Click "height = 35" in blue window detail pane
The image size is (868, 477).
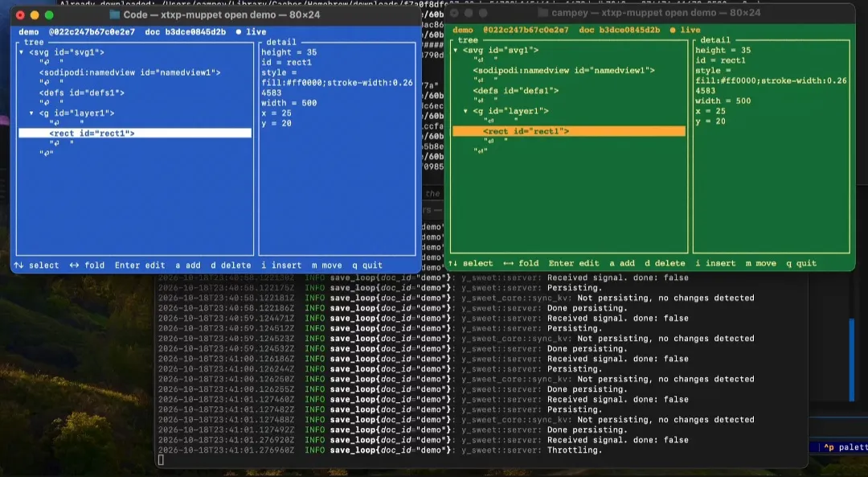coord(289,52)
